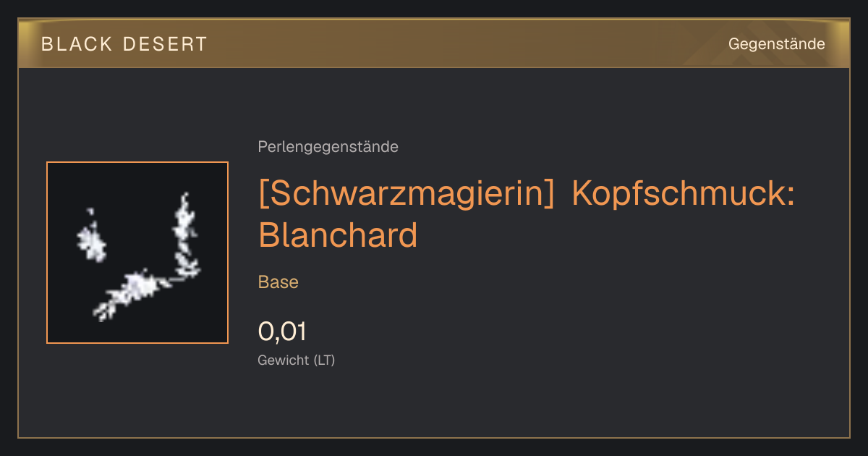
Task: Click the gold header banner
Action: [434, 43]
